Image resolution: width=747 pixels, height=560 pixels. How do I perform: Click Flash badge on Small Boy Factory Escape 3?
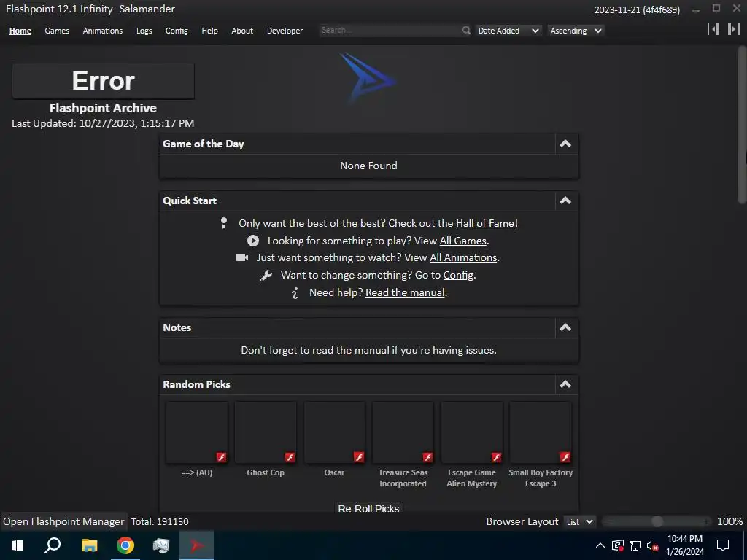click(x=565, y=457)
